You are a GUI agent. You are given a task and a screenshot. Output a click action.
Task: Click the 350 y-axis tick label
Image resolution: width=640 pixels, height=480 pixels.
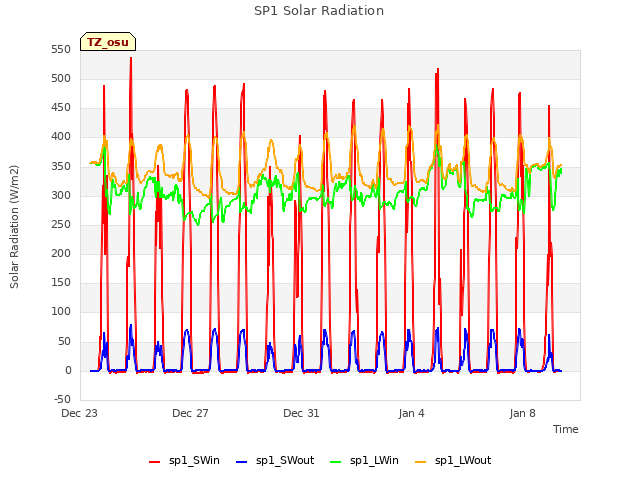click(61, 167)
